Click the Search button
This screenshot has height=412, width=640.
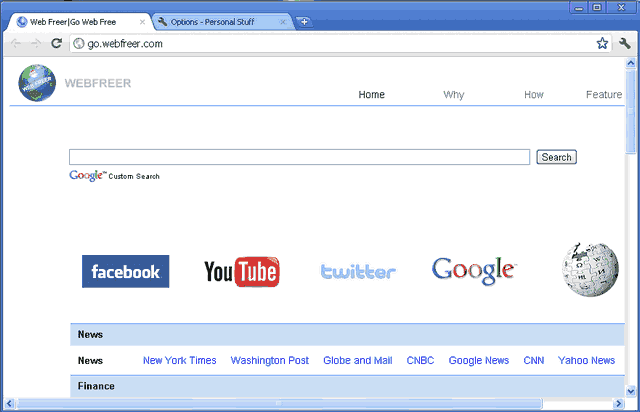coord(556,157)
